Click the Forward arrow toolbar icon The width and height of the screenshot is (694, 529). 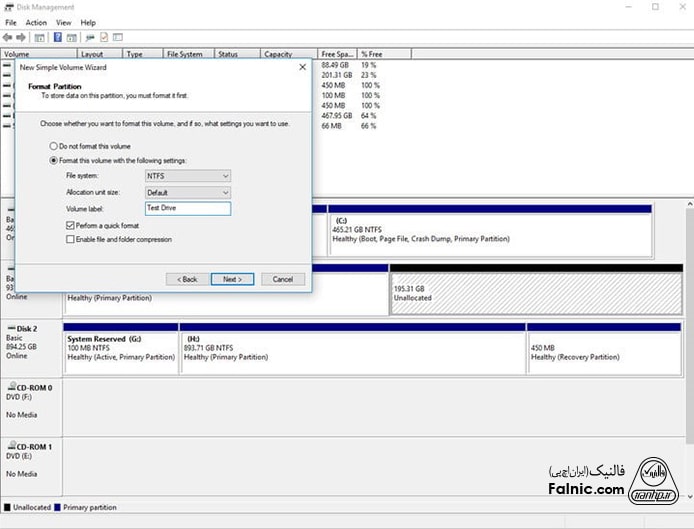tap(22, 37)
